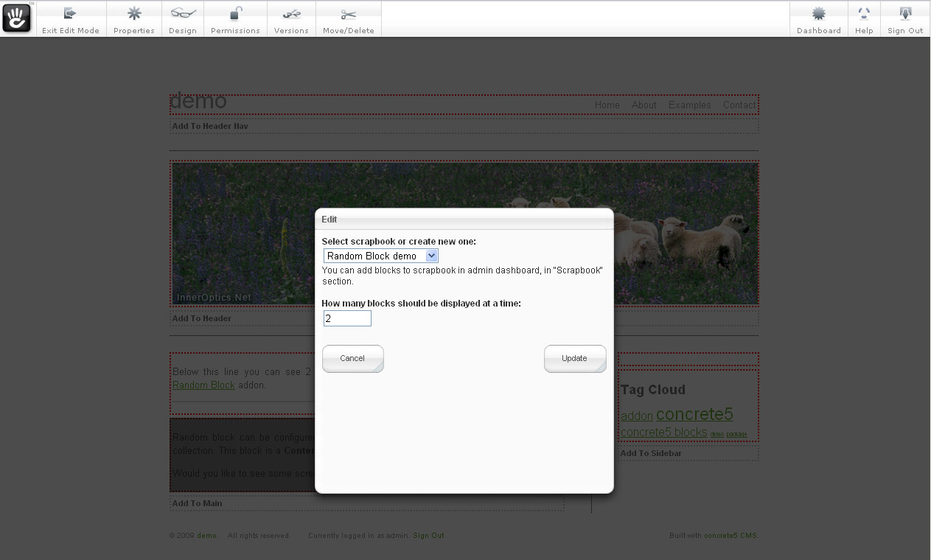Open the Examples navigation link
This screenshot has width=931, height=560.
(x=690, y=105)
